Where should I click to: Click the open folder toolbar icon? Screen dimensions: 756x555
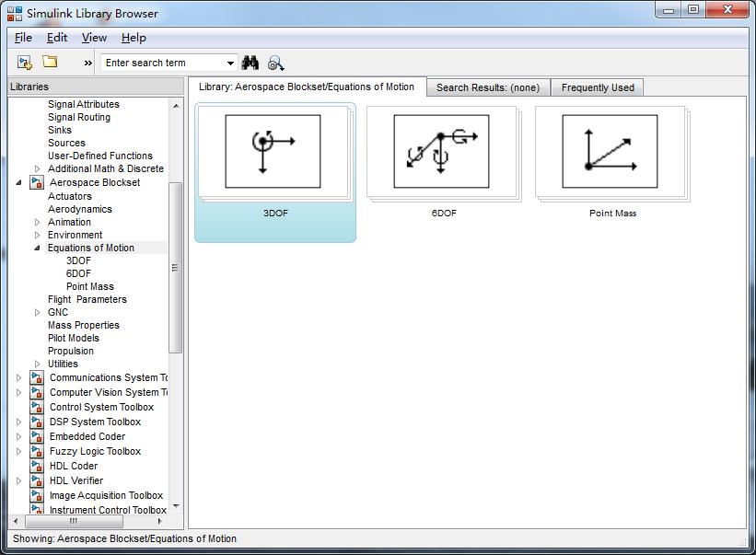[x=50, y=62]
